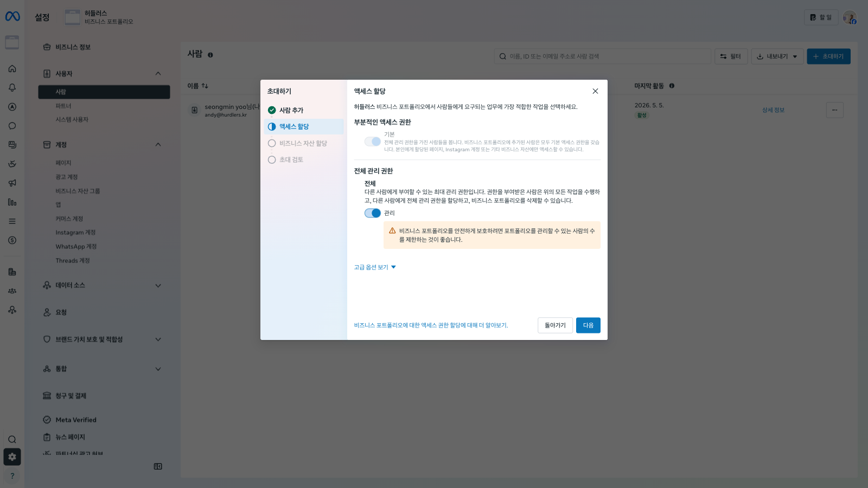Open 요청 in sidebar
Viewport: 868px width, 488px height.
pyautogui.click(x=61, y=312)
